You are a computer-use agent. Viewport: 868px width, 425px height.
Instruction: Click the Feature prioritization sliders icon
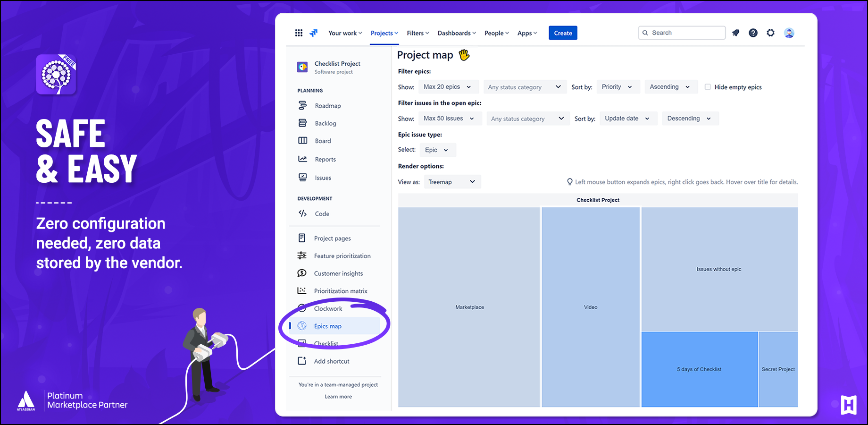coord(302,255)
